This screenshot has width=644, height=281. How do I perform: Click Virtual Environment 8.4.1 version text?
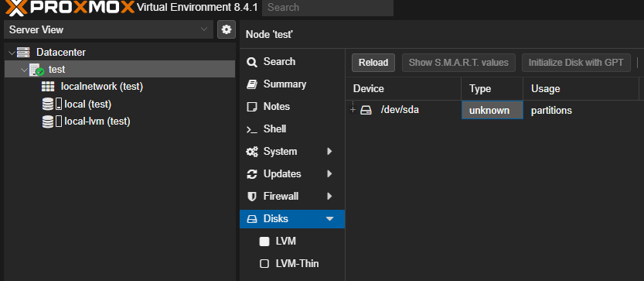pos(198,8)
